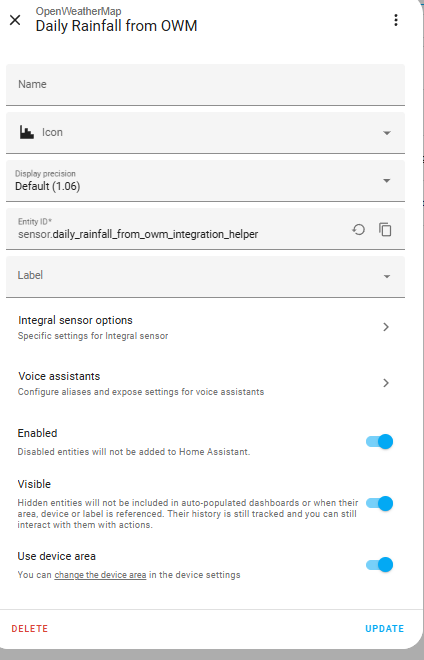Toggle the Visible switch off
The image size is (424, 660).
[x=379, y=503]
